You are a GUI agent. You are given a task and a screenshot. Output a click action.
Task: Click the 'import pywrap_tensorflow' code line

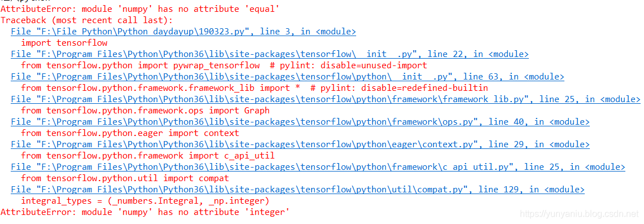[224, 65]
